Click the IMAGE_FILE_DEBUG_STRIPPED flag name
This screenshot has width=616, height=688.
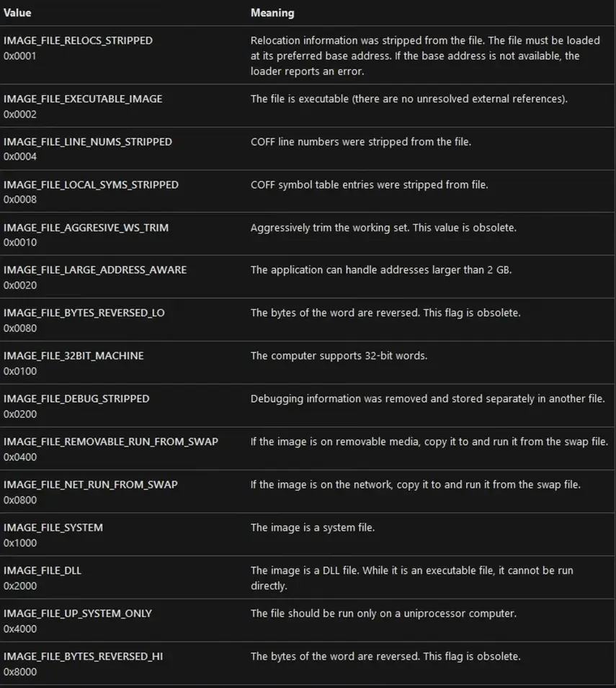pyautogui.click(x=76, y=399)
